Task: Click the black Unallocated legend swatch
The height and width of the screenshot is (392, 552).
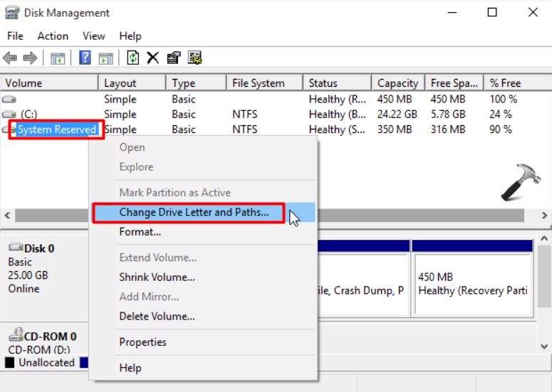Action: point(10,362)
